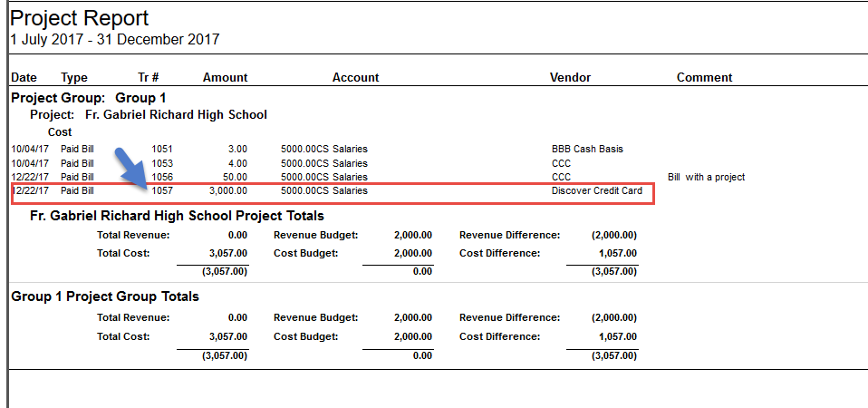Image resolution: width=868 pixels, height=408 pixels.
Task: Click Revenue Budget label in Project Totals
Action: coord(316,235)
